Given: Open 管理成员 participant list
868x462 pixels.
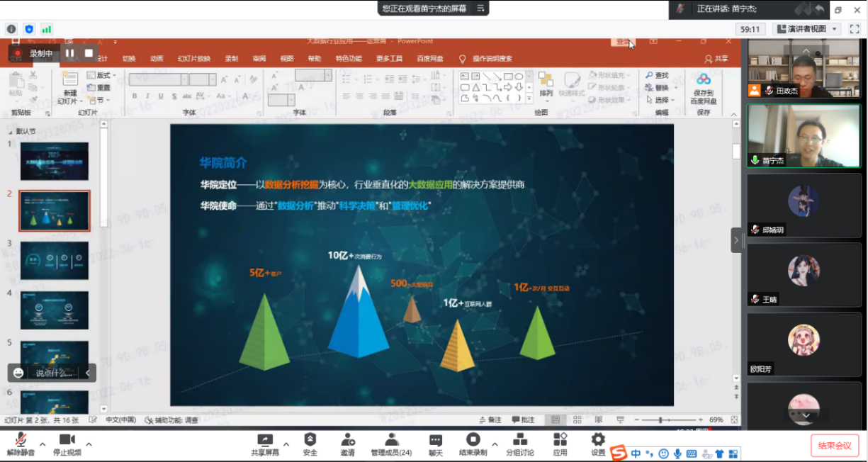Looking at the screenshot, I should click(x=391, y=444).
